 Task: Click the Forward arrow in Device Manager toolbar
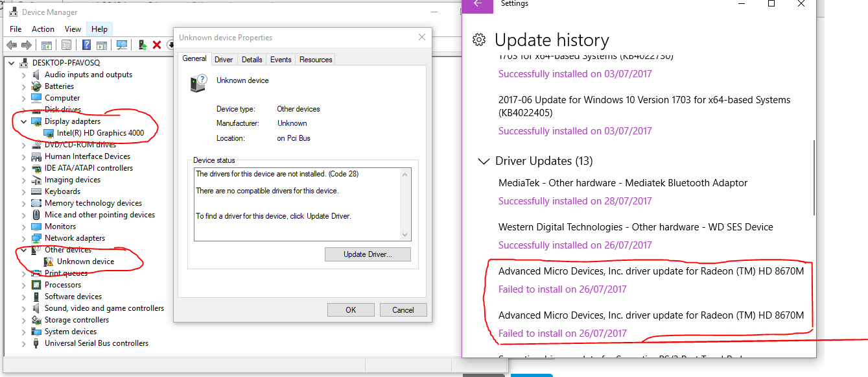[27, 45]
